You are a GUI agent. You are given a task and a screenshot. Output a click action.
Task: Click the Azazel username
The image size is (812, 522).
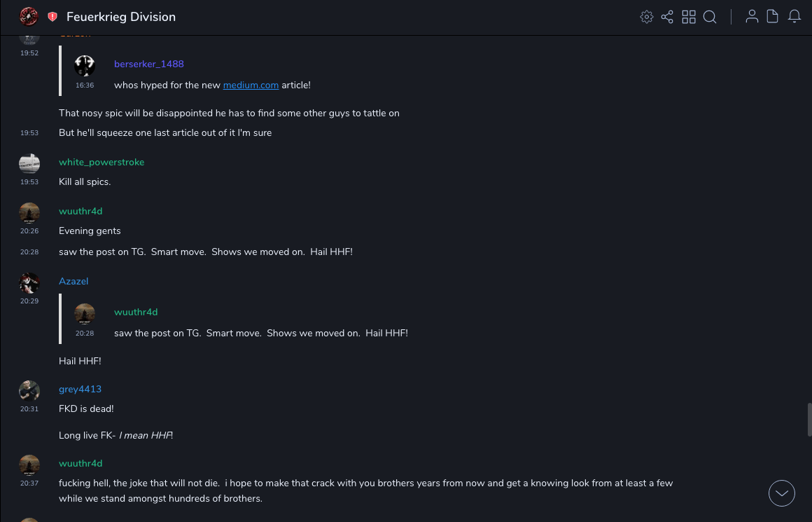pos(73,281)
